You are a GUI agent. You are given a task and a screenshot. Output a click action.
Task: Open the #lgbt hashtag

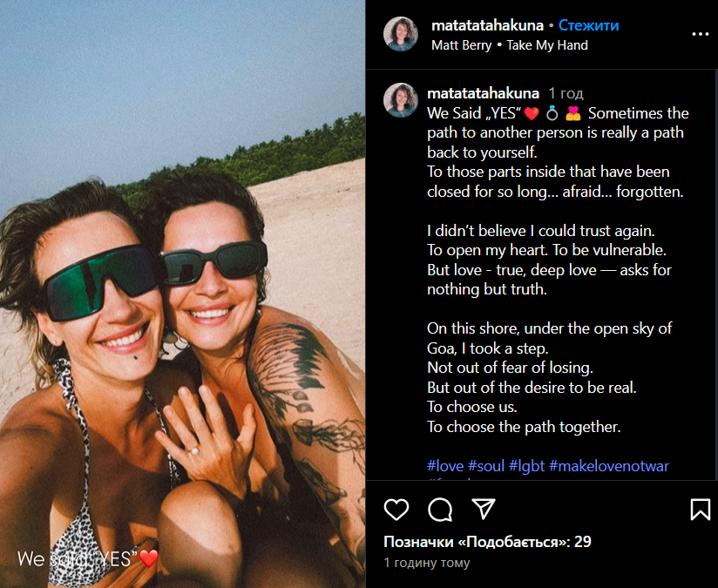click(x=526, y=466)
